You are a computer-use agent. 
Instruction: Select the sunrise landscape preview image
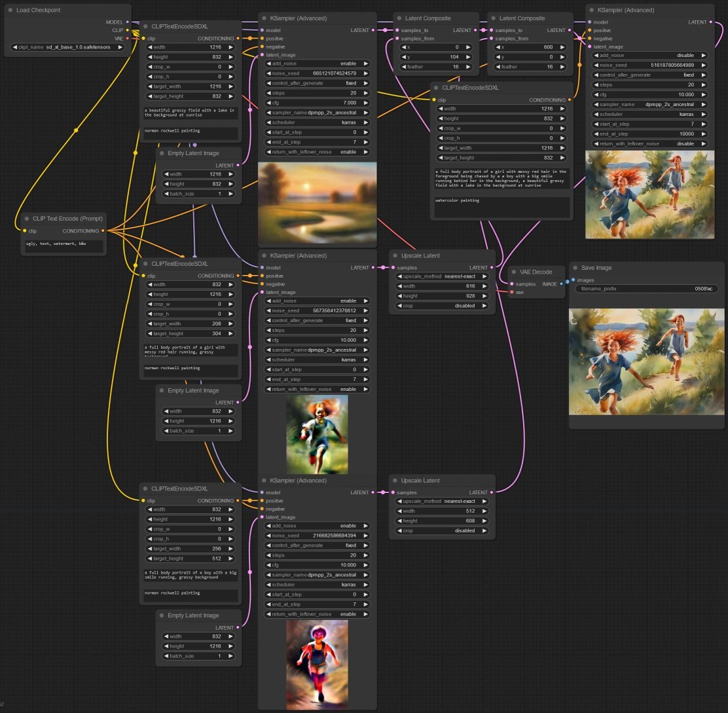317,203
